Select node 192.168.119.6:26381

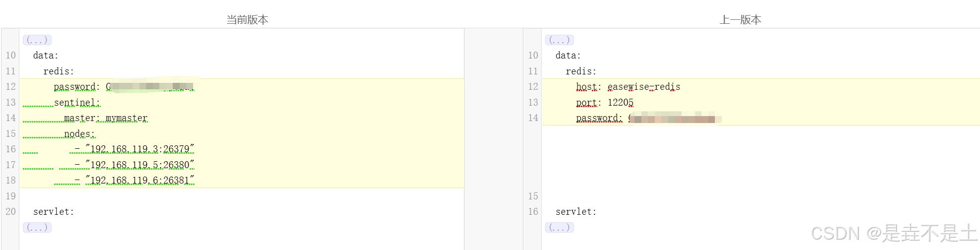(135, 181)
